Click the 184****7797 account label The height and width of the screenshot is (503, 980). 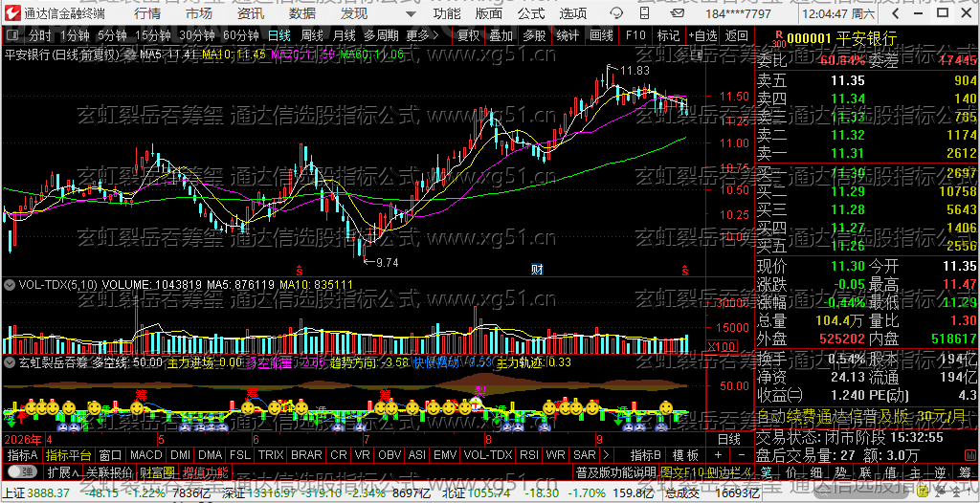pos(738,13)
